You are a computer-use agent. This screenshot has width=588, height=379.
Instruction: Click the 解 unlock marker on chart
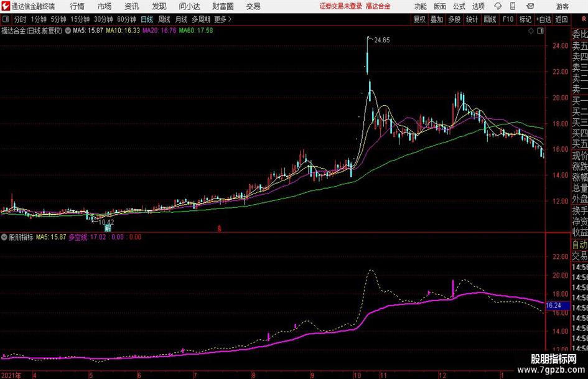[x=108, y=228]
